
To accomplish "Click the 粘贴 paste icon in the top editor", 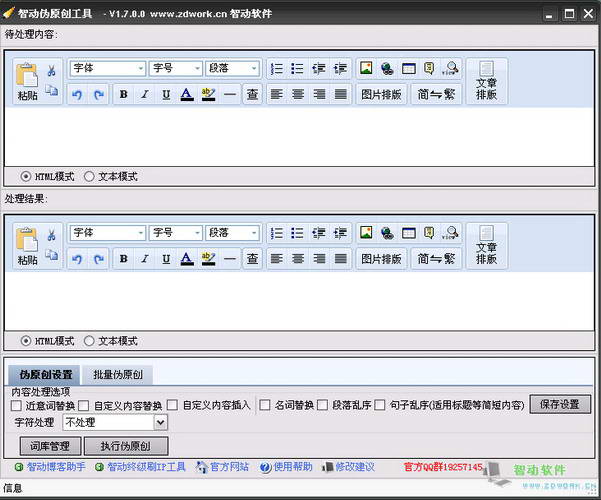I will 27,79.
